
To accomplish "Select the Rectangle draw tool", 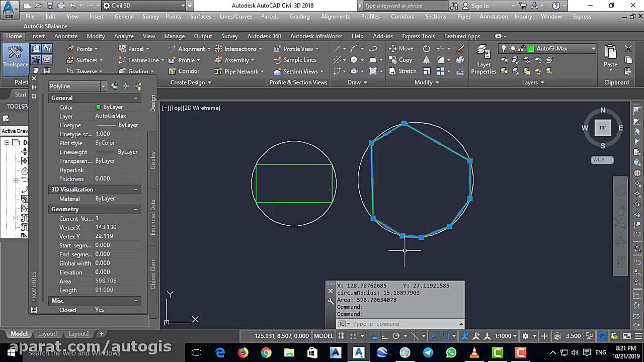I will tap(373, 60).
